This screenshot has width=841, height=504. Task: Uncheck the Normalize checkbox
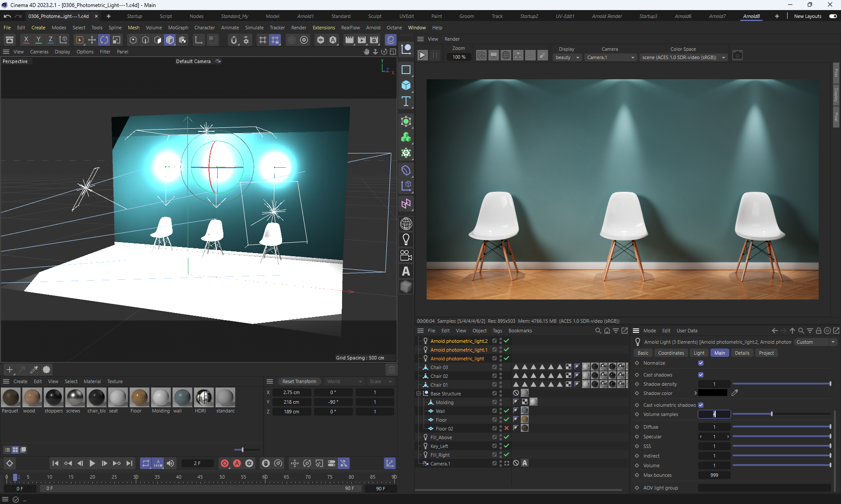pos(701,363)
